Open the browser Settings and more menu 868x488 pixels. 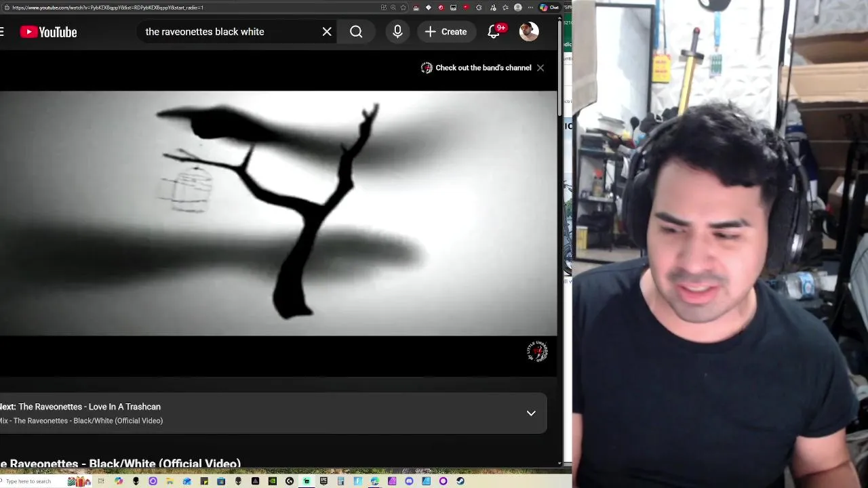coord(530,7)
